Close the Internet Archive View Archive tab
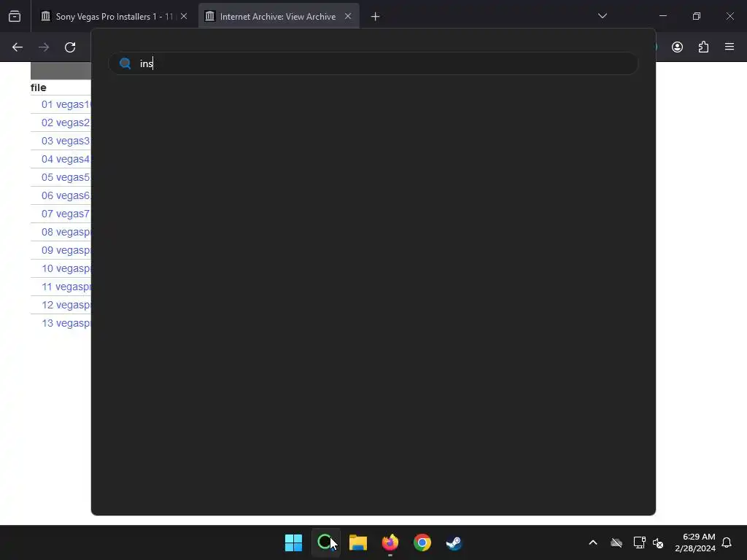Image resolution: width=747 pixels, height=560 pixels. (348, 16)
